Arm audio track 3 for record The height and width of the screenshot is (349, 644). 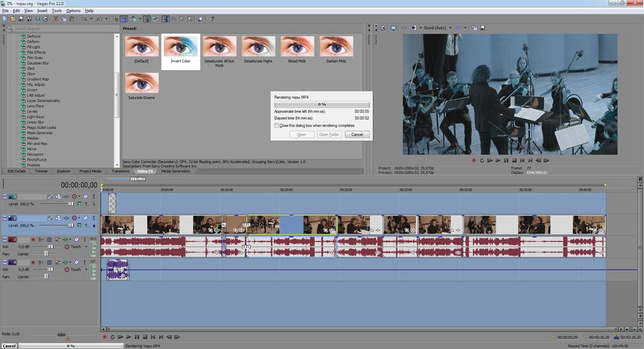tap(33, 240)
